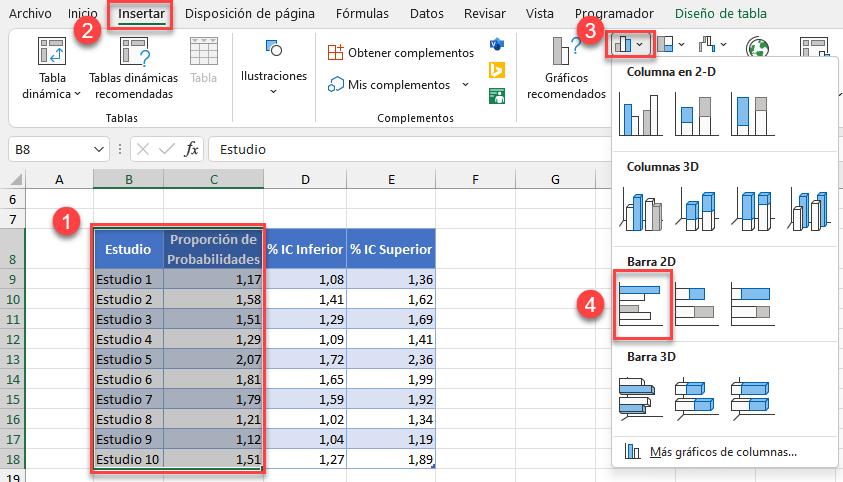
Task: Pick the 3D Stacked Bar chart icon
Action: (x=696, y=399)
